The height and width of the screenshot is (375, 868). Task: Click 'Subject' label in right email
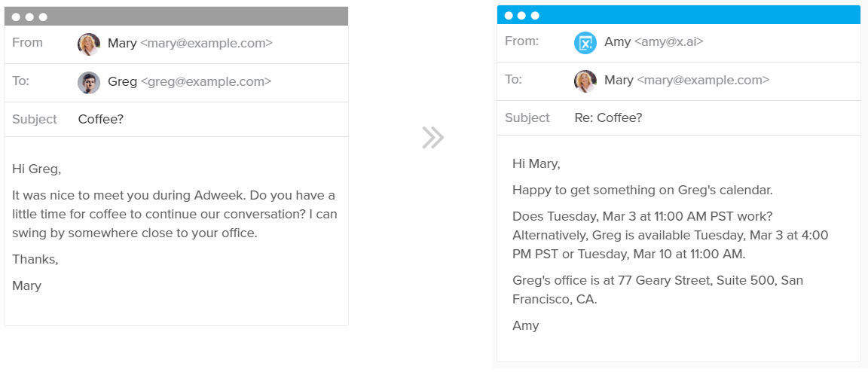point(527,117)
